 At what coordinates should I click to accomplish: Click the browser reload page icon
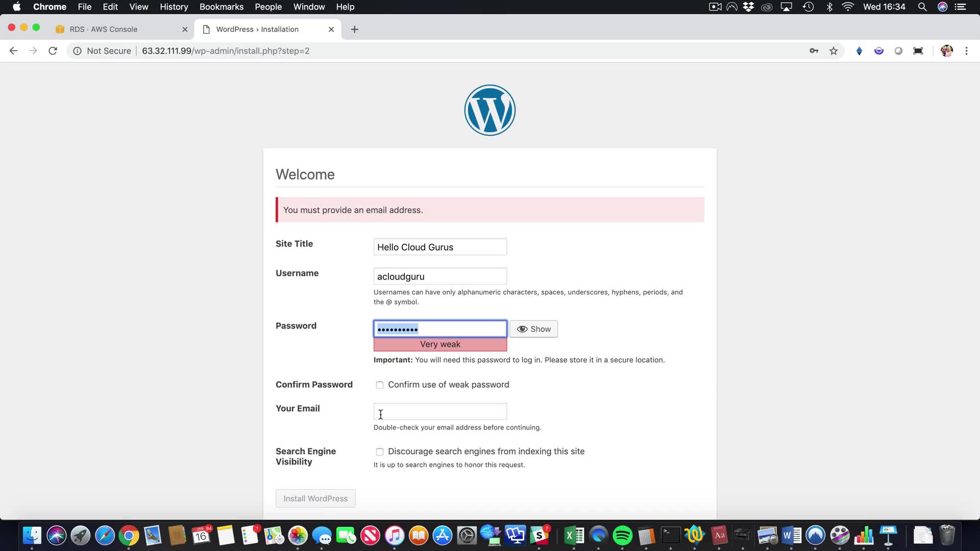(53, 51)
